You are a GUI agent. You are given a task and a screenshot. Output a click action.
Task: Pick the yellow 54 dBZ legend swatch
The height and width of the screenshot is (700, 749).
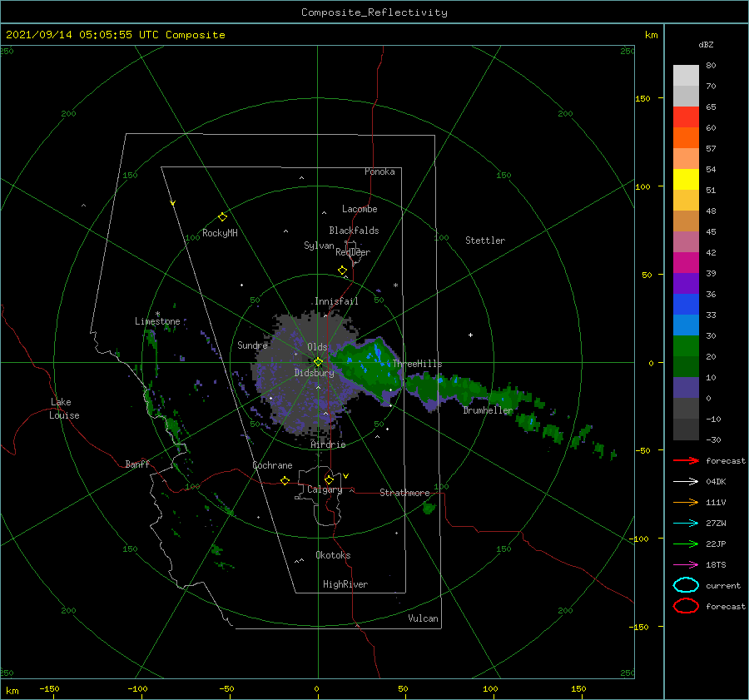(x=686, y=179)
